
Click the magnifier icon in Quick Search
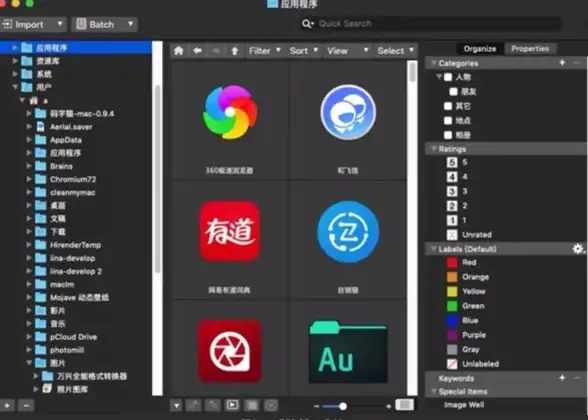pos(308,24)
